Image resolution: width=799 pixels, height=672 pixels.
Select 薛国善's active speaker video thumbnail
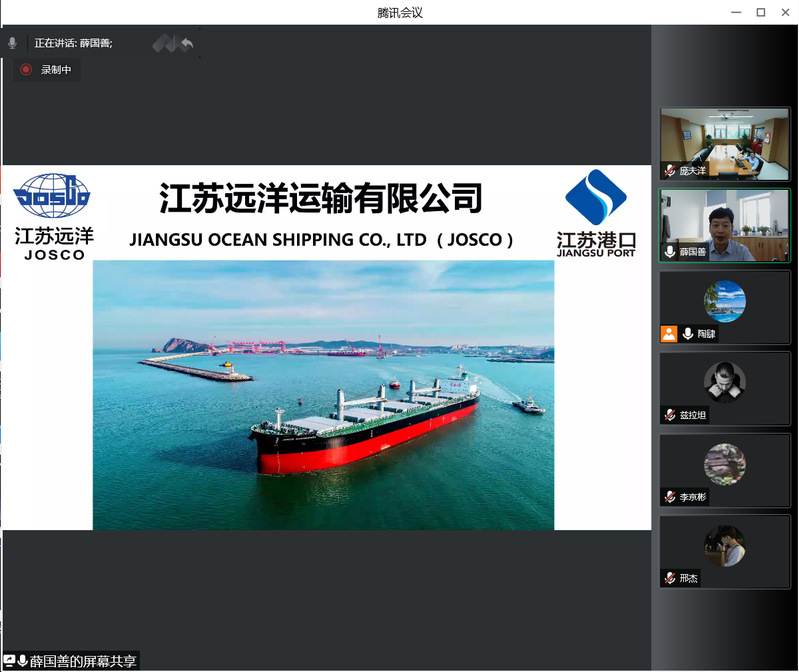pyautogui.click(x=724, y=226)
